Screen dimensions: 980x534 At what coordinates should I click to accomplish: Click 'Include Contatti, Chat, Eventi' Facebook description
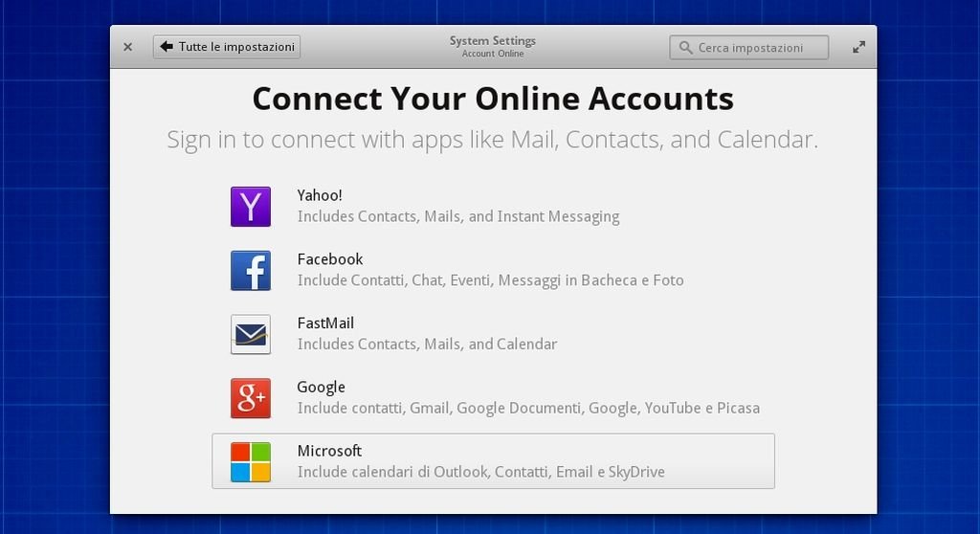[491, 280]
